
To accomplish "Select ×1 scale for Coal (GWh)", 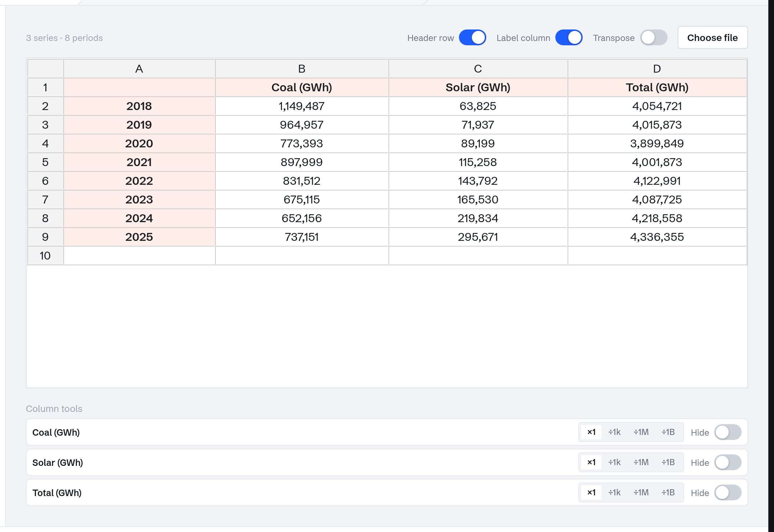I will tap(591, 432).
